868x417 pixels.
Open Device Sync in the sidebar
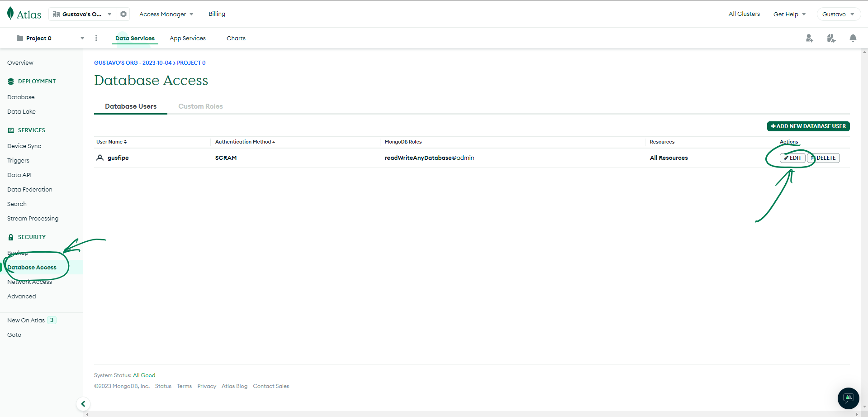[x=24, y=146]
